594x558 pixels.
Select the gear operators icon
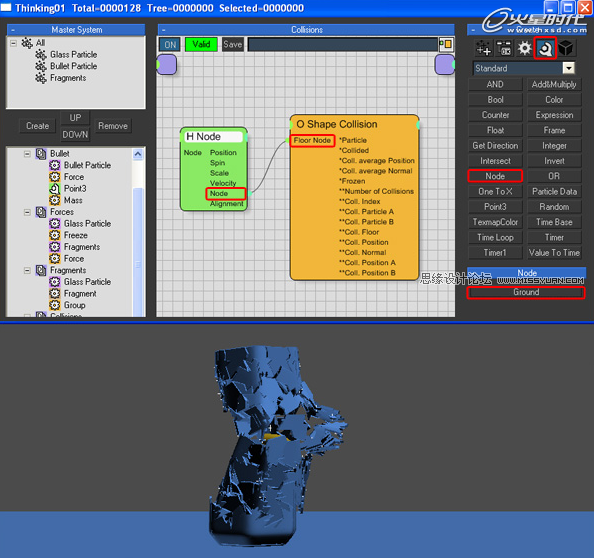[525, 48]
